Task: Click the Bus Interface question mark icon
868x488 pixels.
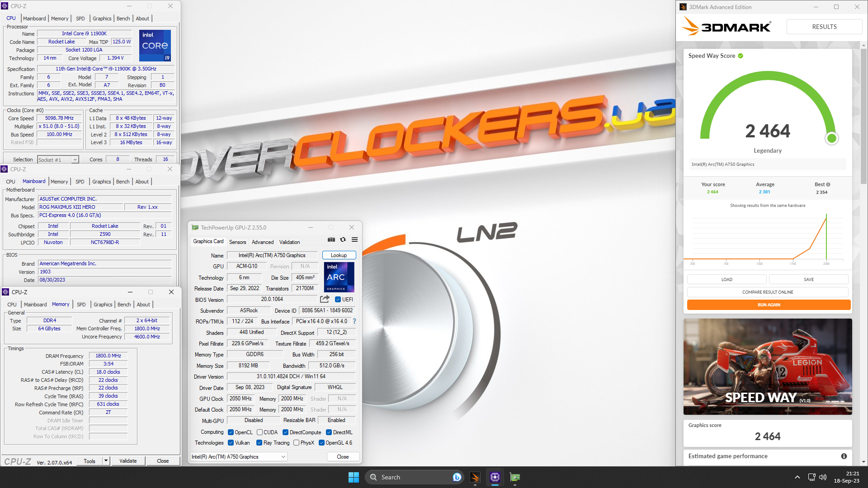Action: click(x=354, y=321)
